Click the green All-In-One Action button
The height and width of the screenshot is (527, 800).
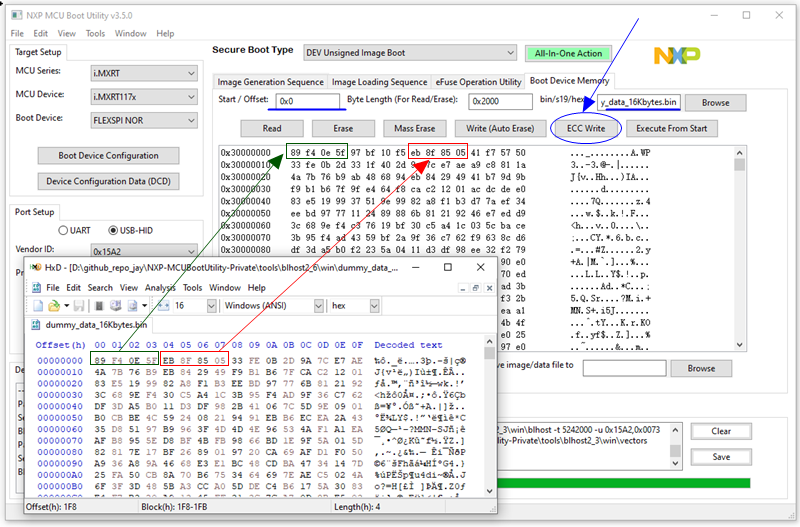568,54
